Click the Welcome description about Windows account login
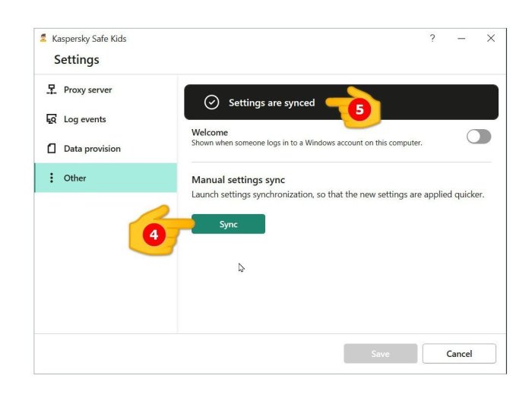This screenshot has width=532, height=407. 307,143
